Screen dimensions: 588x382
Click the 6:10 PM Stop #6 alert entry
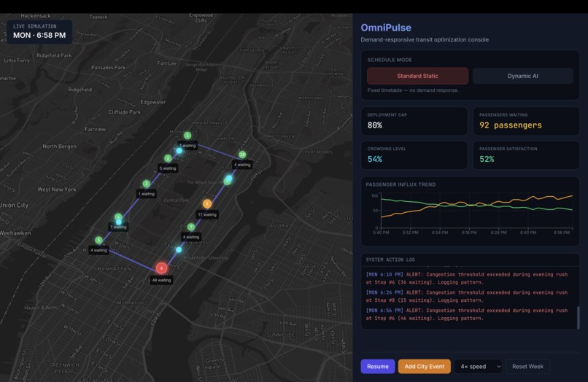pos(466,278)
